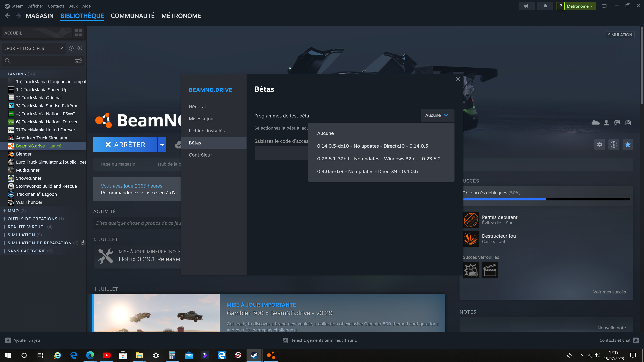Open Calculator from taskbar
Viewport: 644px width, 362px height.
[x=172, y=355]
